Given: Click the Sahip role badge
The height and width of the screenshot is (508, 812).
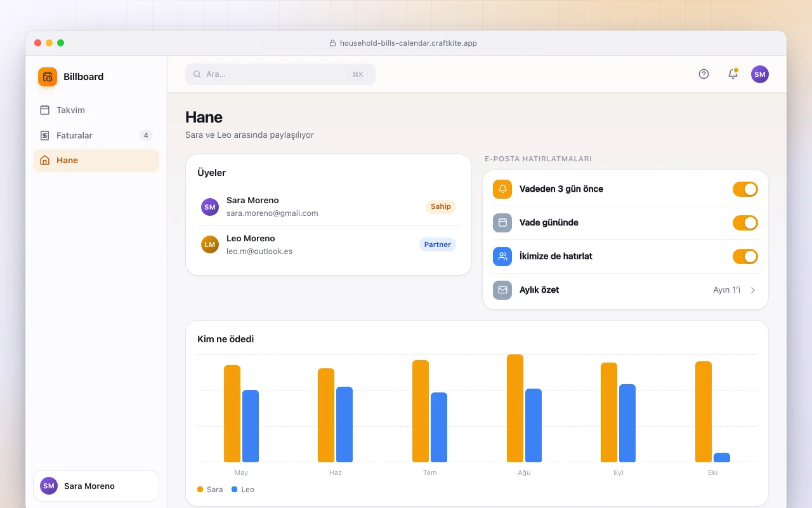Looking at the screenshot, I should pos(441,206).
